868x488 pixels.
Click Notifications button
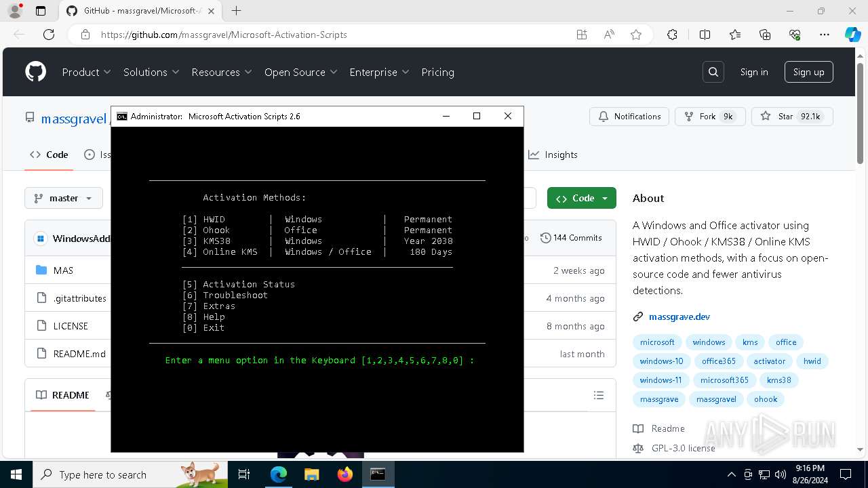click(x=629, y=117)
